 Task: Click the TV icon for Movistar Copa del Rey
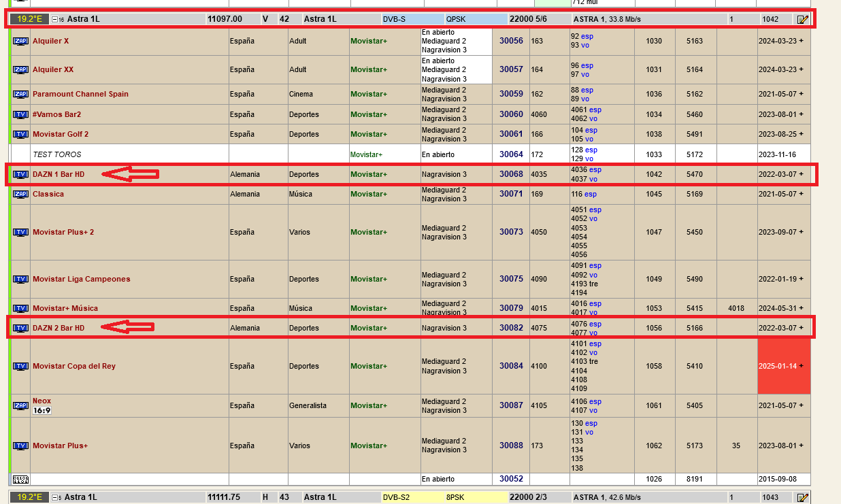[20, 366]
